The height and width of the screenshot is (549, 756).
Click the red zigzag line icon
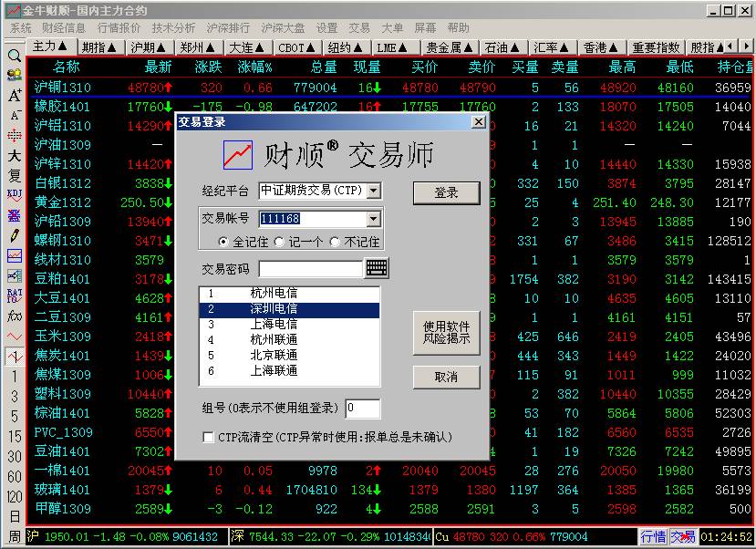[15, 336]
